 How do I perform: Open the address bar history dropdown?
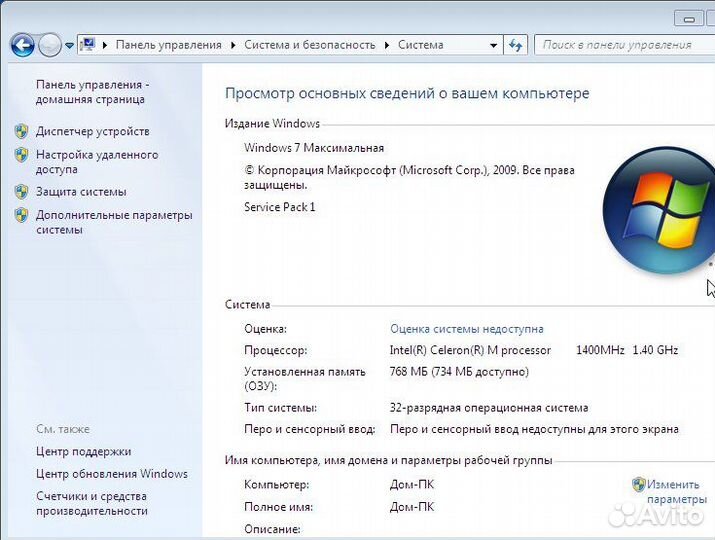tap(493, 46)
